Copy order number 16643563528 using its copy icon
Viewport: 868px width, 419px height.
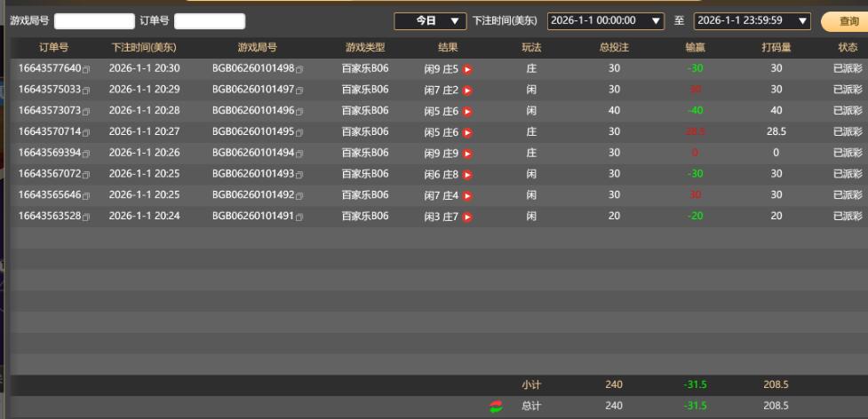point(86,217)
